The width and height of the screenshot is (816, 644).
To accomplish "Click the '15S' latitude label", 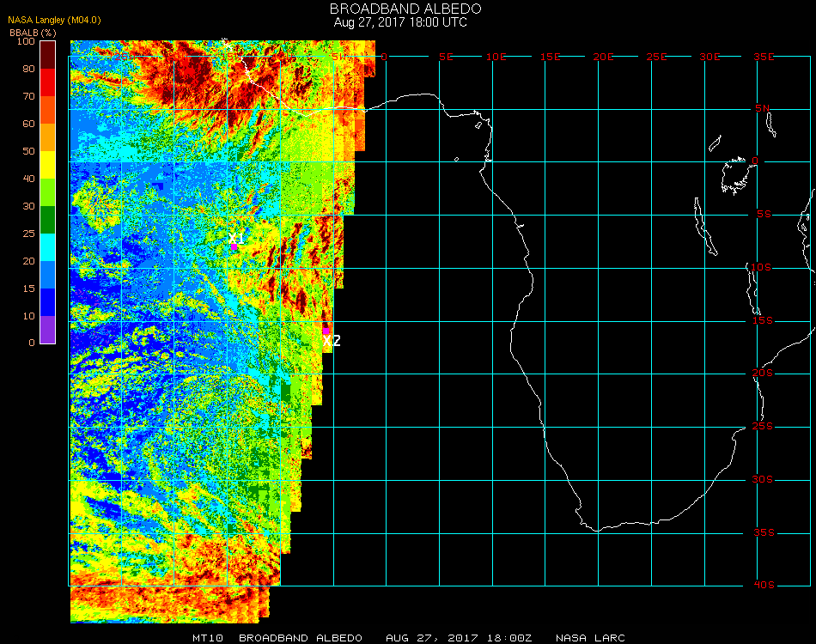I will pos(763,320).
